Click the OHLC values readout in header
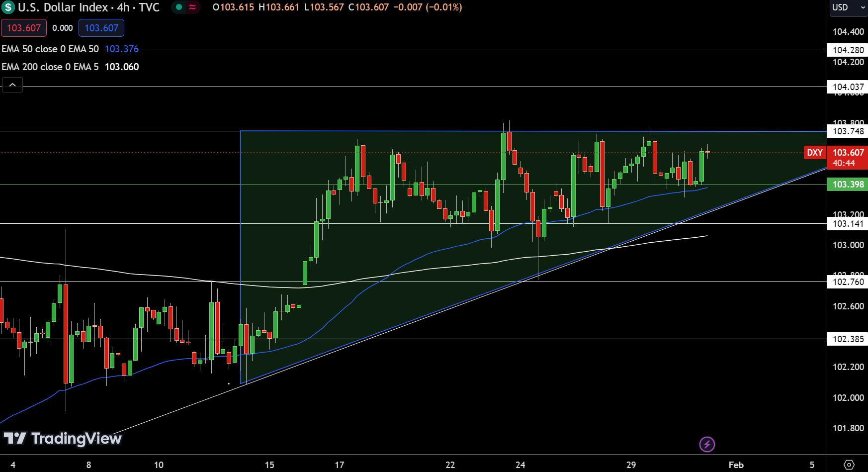 [x=337, y=7]
